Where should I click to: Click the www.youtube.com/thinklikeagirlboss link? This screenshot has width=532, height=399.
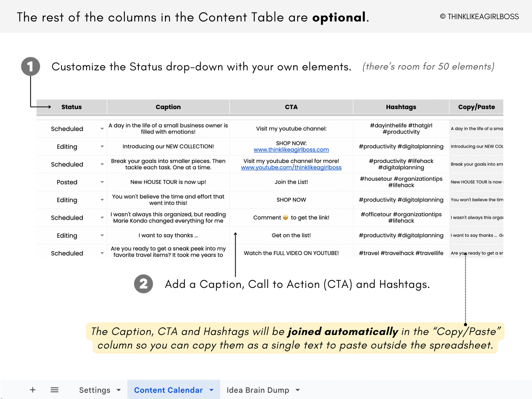pyautogui.click(x=291, y=167)
